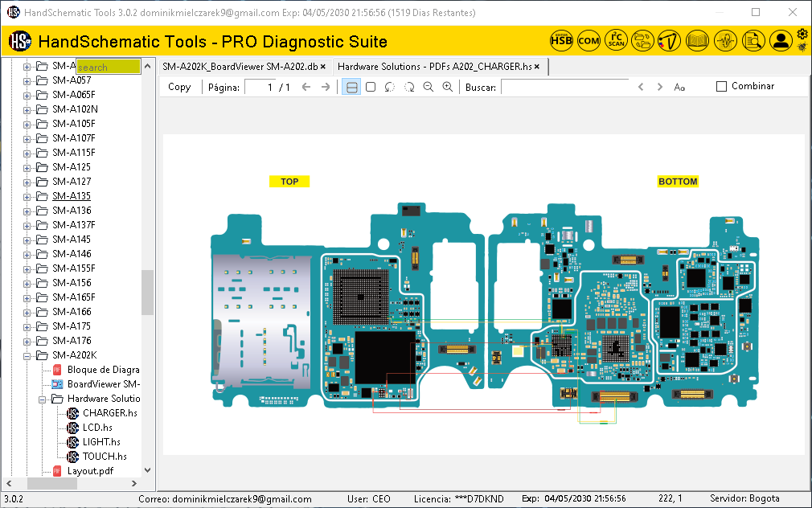Click the HS logo in yellow header
The width and height of the screenshot is (812, 508).
pos(19,41)
